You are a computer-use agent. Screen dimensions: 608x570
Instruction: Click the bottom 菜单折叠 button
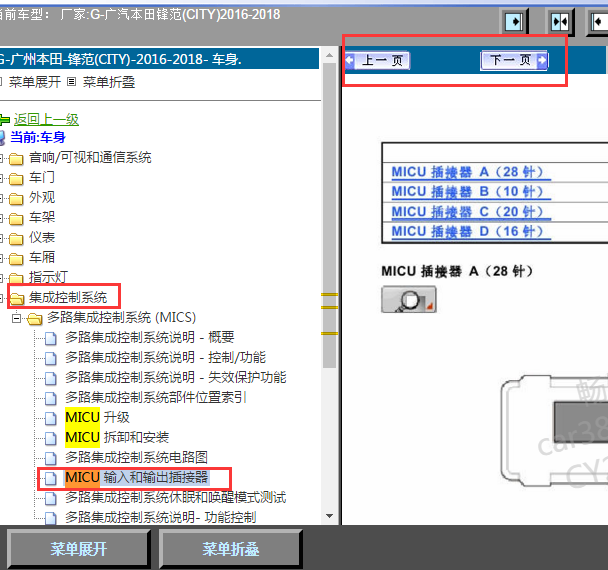(x=231, y=549)
